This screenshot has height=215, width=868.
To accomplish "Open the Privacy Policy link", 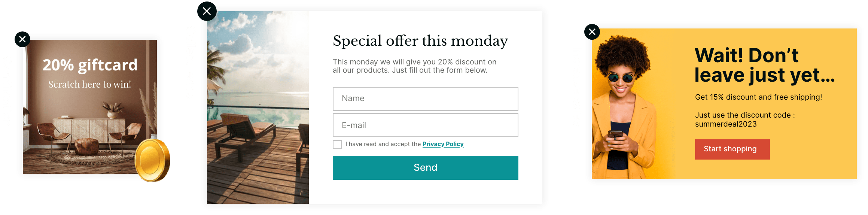I will click(x=443, y=144).
